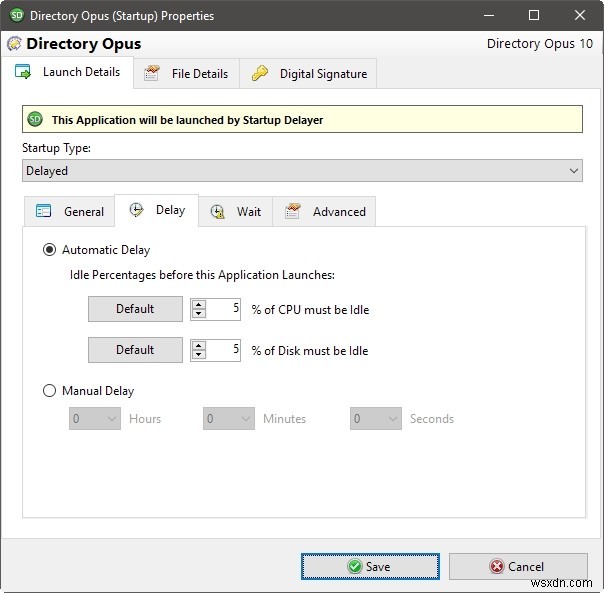Open the General sub-tab

click(x=69, y=211)
